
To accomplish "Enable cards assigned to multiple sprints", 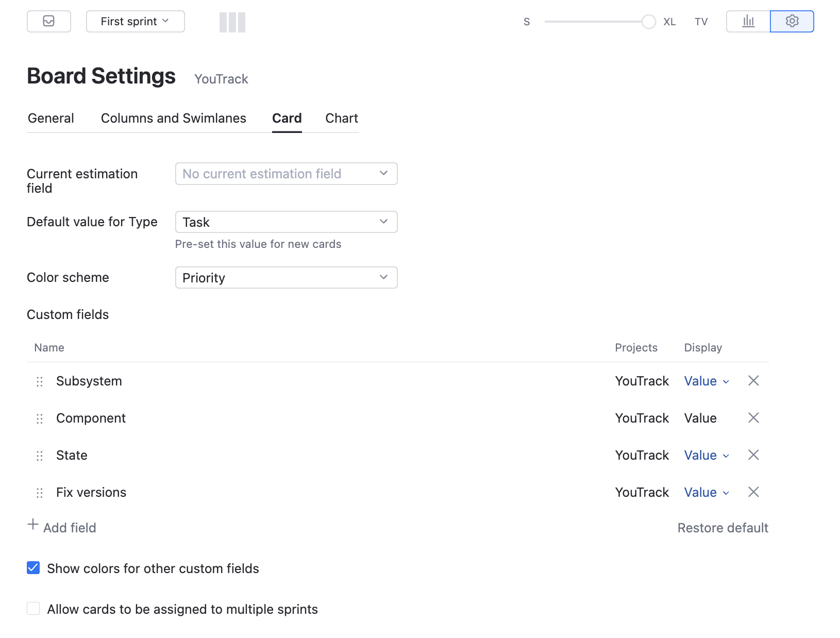I will coord(33,608).
